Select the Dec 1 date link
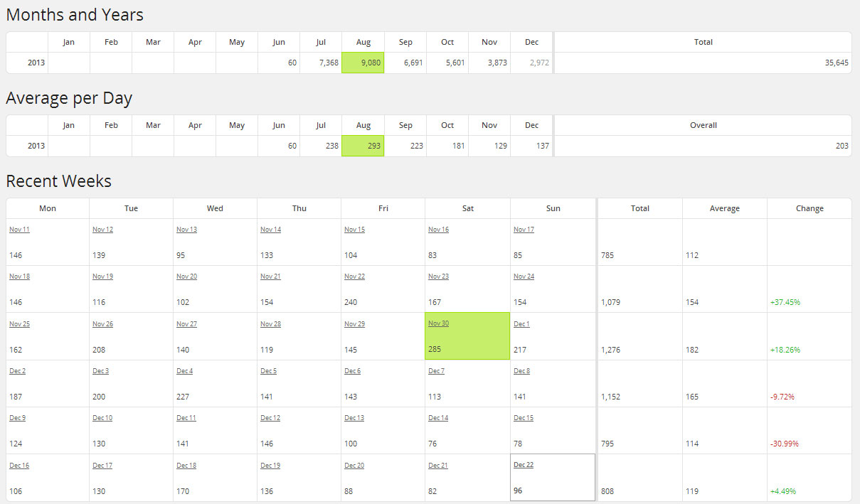 (x=521, y=324)
